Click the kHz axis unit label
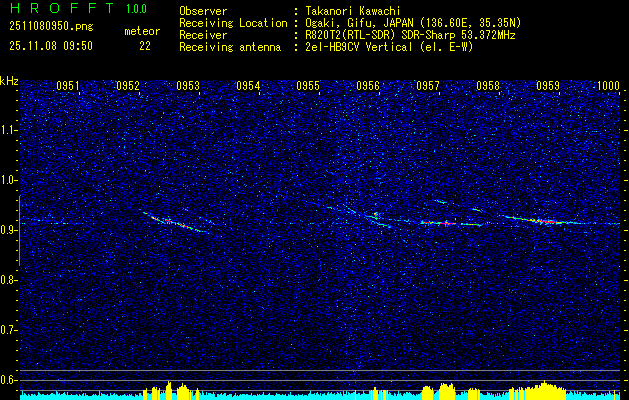 (9, 81)
